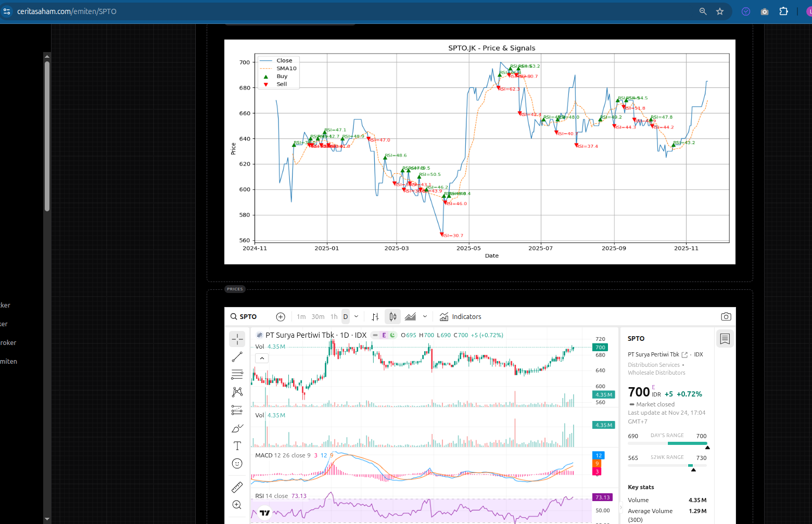The height and width of the screenshot is (524, 812).
Task: Click the SPTO symbol search field
Action: 244,317
